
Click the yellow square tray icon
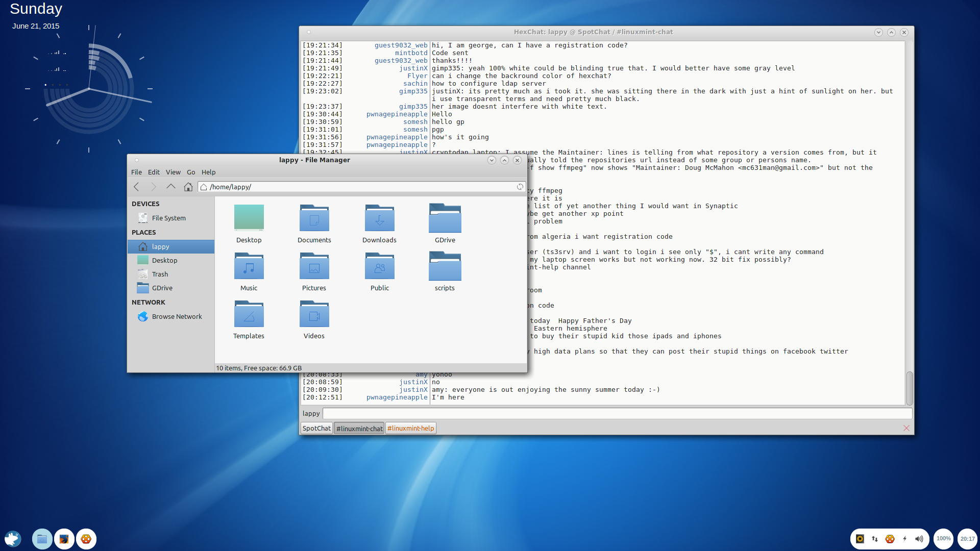[x=860, y=539]
